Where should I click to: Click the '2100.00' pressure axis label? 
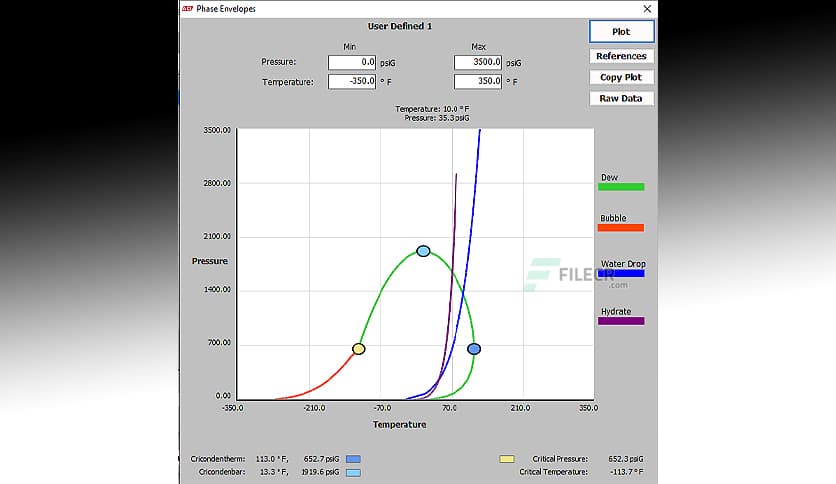217,236
